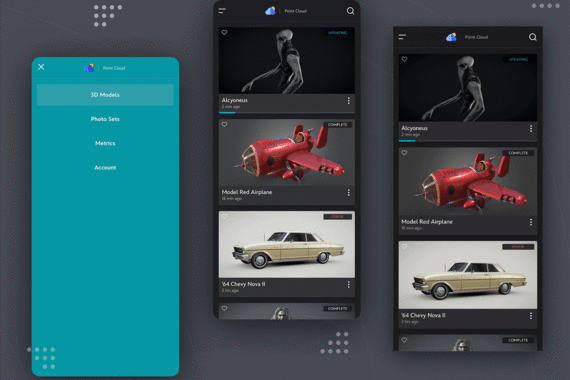This screenshot has height=380, width=570.
Task: Open search in right phone screen
Action: coord(533,37)
